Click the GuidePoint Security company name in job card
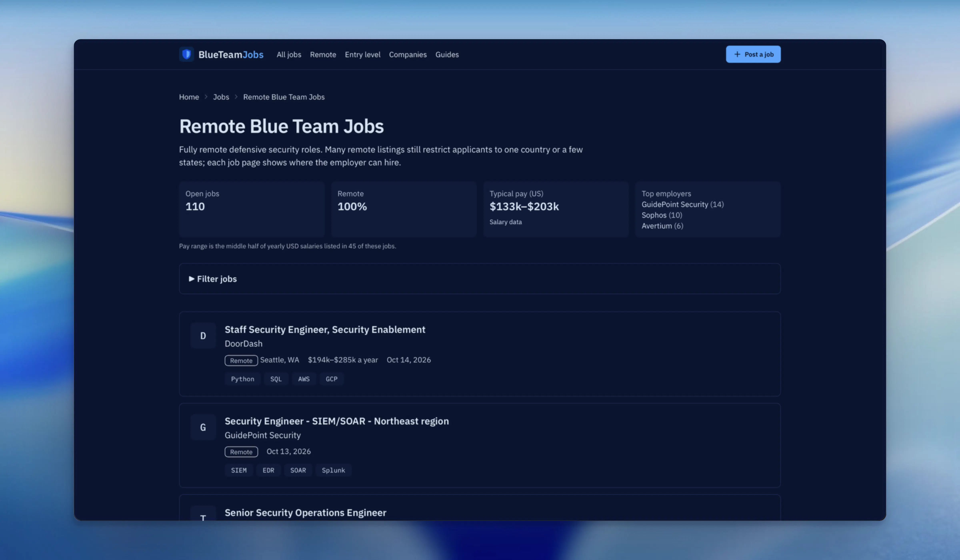960x560 pixels. [262, 435]
